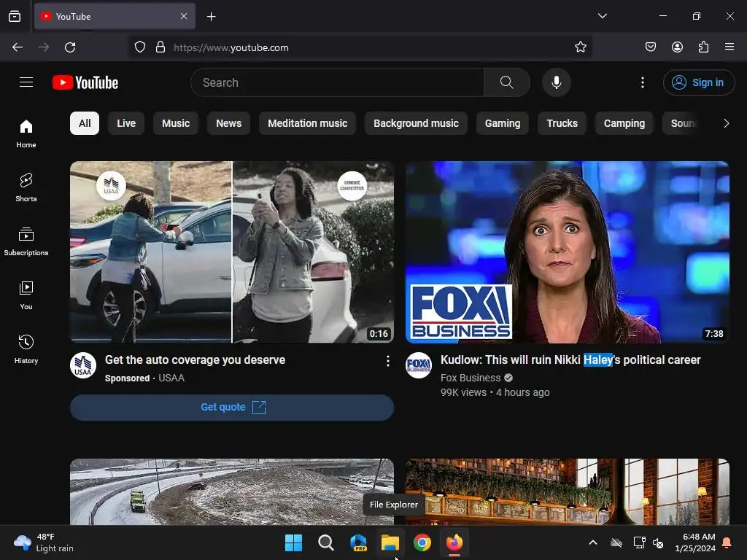
Task: Show site security padlock info
Action: tap(160, 47)
